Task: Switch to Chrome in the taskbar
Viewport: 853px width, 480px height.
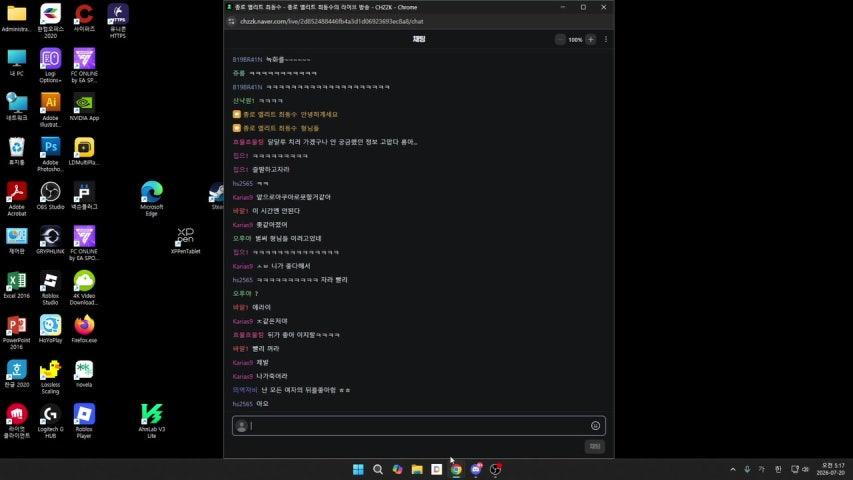Action: (x=456, y=469)
